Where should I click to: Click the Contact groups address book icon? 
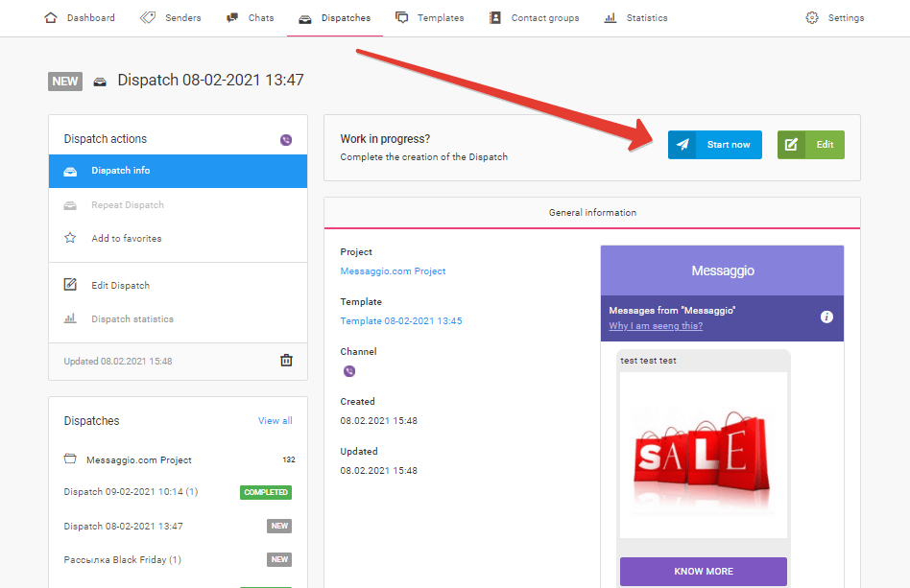coord(494,17)
